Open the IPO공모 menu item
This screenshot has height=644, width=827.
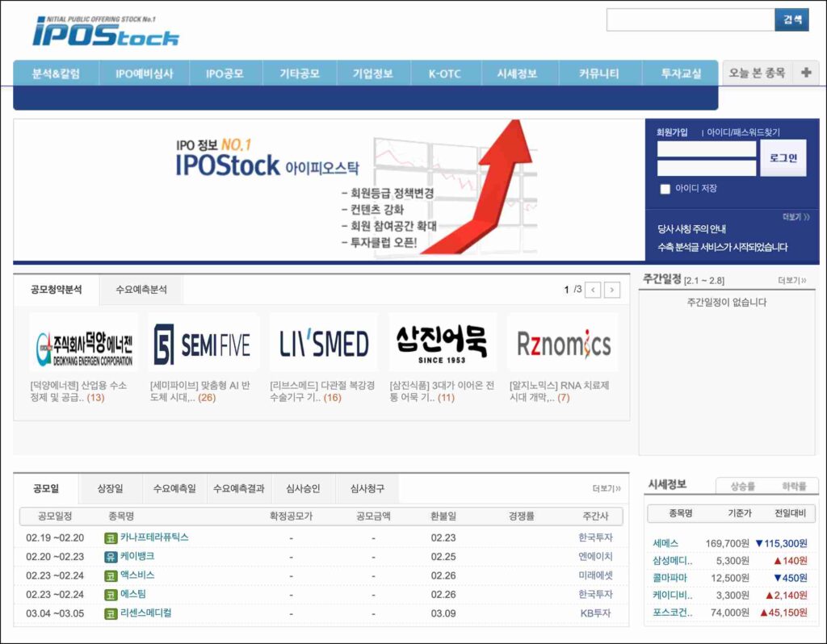pos(225,73)
